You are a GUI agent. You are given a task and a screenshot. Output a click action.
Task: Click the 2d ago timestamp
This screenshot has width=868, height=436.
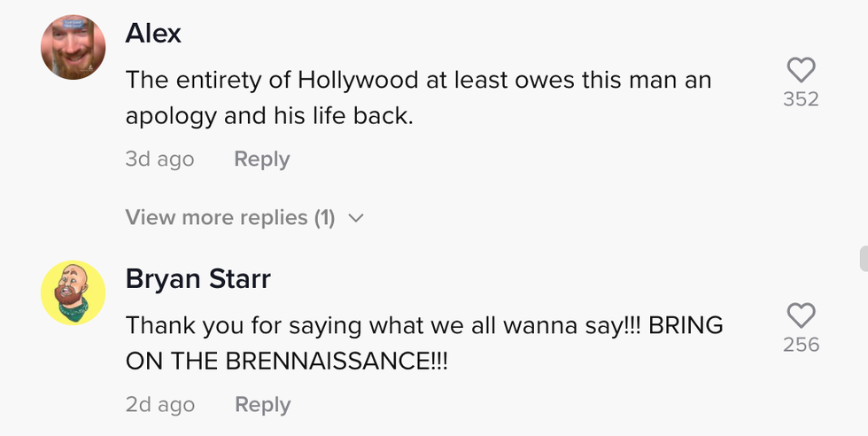coord(159,405)
